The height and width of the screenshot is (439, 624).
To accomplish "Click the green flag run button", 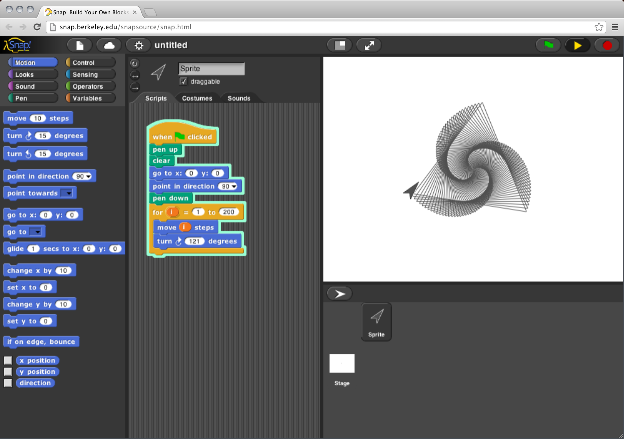I will click(x=549, y=46).
